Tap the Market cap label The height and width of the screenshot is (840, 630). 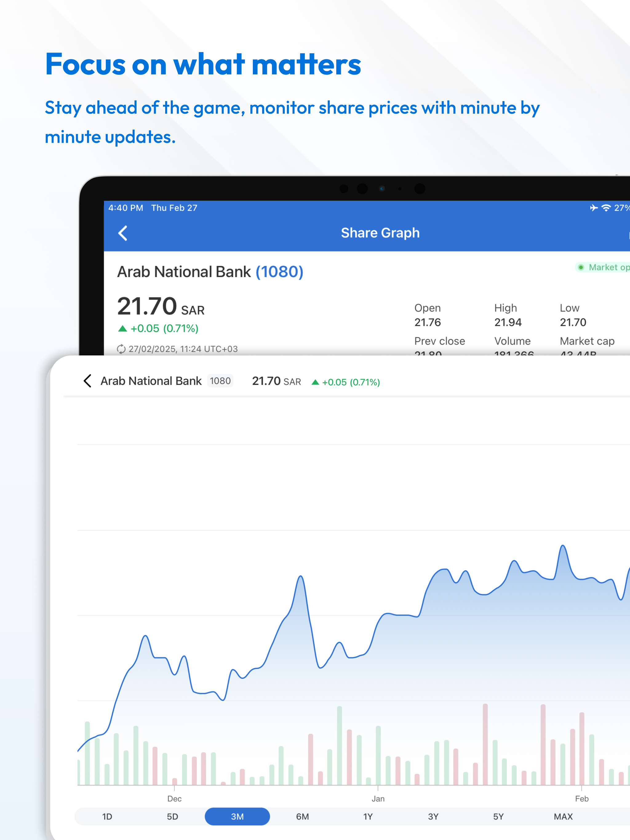click(587, 341)
